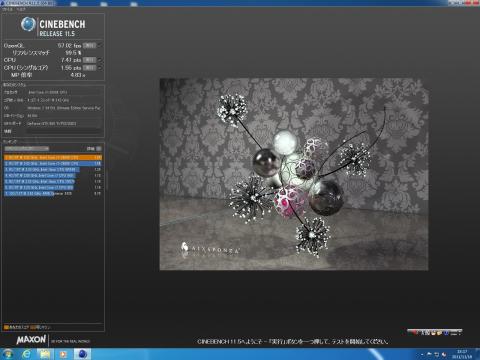Click the GeForce GTX graphics board entry
This screenshot has height=360, width=480.
tap(64, 123)
